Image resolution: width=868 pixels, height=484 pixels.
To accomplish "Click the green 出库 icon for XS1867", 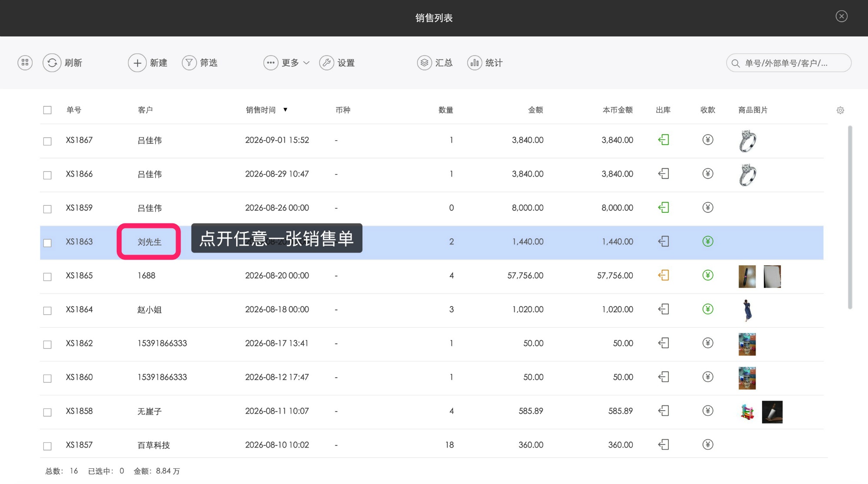I will coord(664,140).
